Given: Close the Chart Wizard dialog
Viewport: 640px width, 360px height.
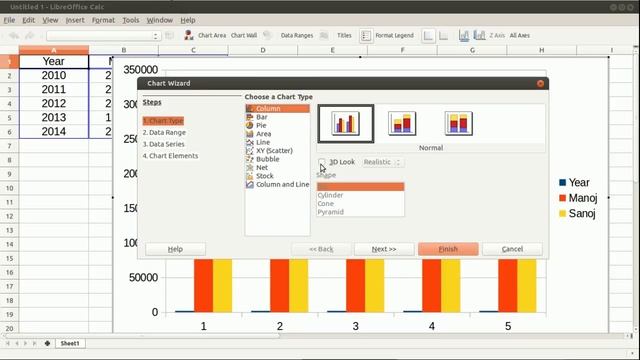Looking at the screenshot, I should pyautogui.click(x=540, y=84).
